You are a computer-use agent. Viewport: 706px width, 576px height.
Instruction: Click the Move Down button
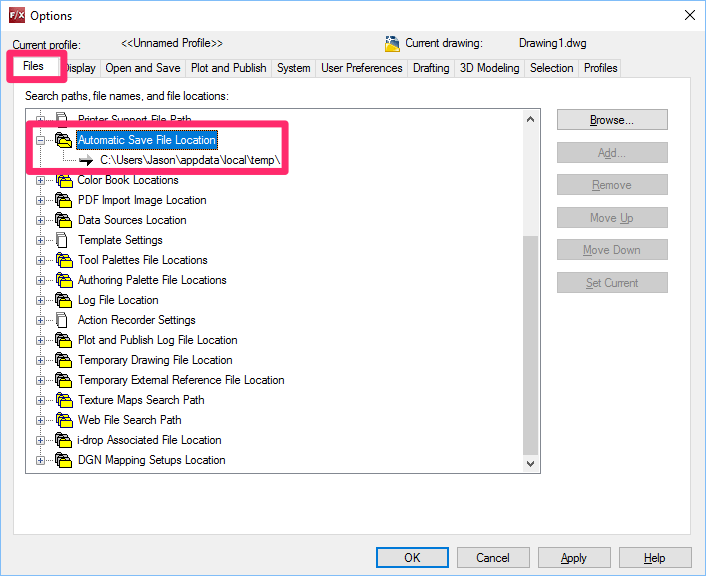(x=612, y=250)
